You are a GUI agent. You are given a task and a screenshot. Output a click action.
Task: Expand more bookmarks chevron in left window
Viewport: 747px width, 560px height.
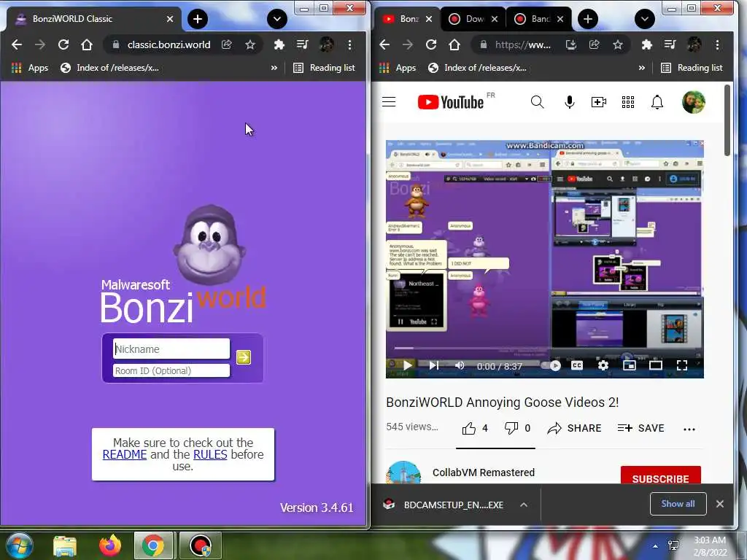[x=274, y=68]
